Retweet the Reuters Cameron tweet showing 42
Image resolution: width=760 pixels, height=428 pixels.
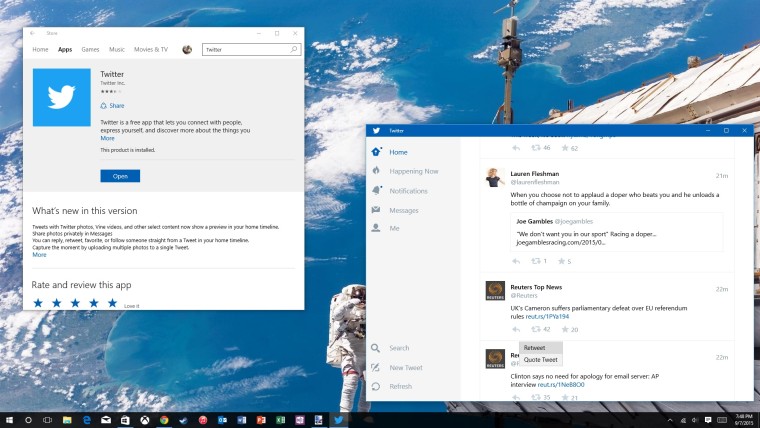536,329
